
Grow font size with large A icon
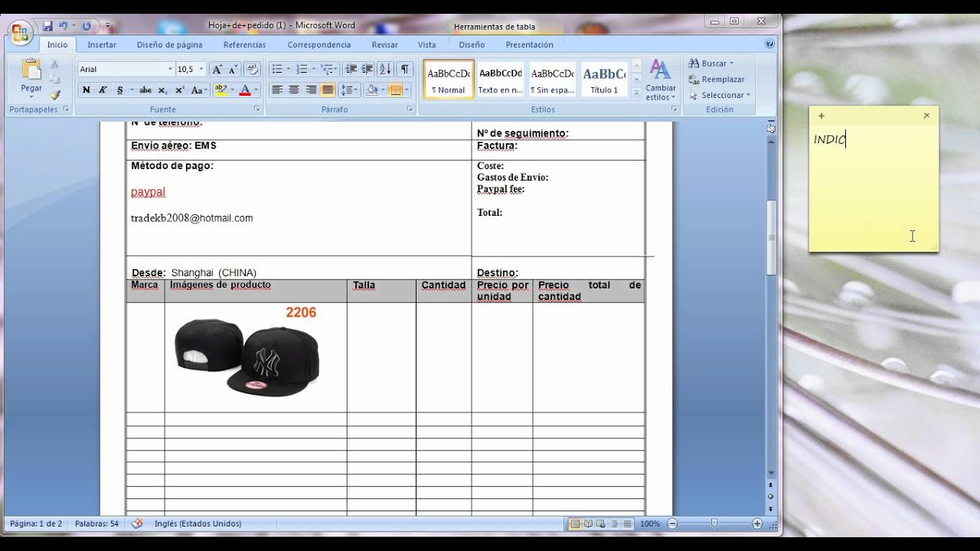coord(217,69)
